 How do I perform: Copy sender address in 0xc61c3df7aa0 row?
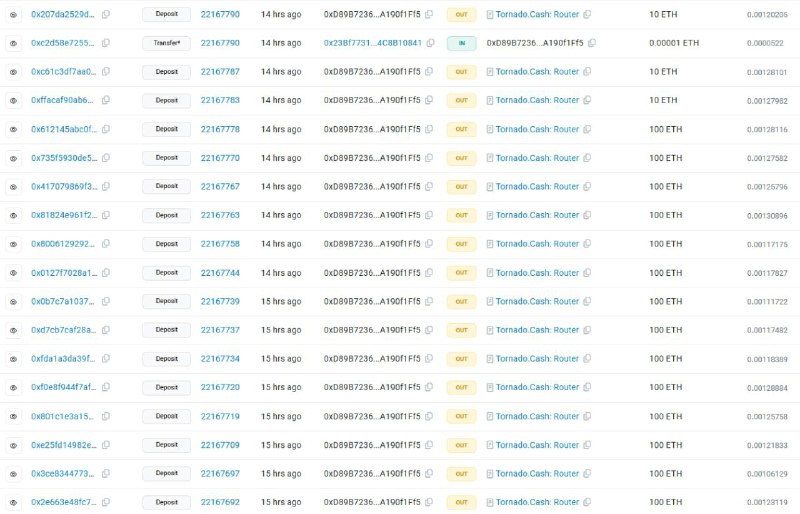(x=429, y=71)
